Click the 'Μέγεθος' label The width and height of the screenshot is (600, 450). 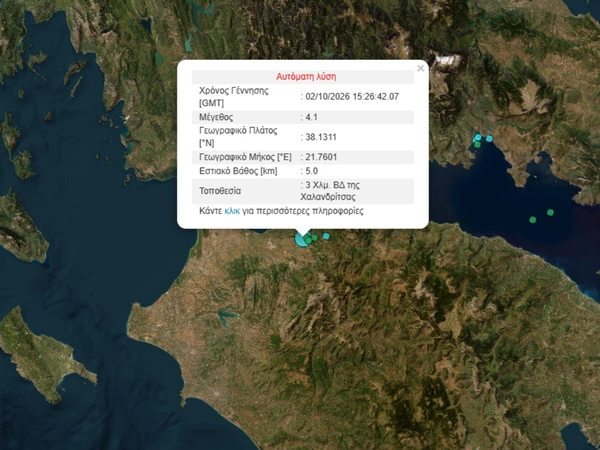click(x=216, y=117)
